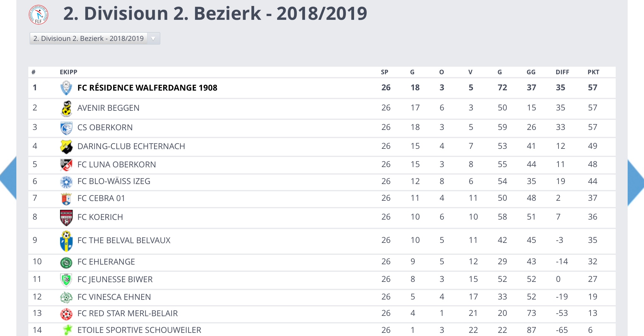
Task: Open the FC KOERICH team page
Action: click(100, 217)
